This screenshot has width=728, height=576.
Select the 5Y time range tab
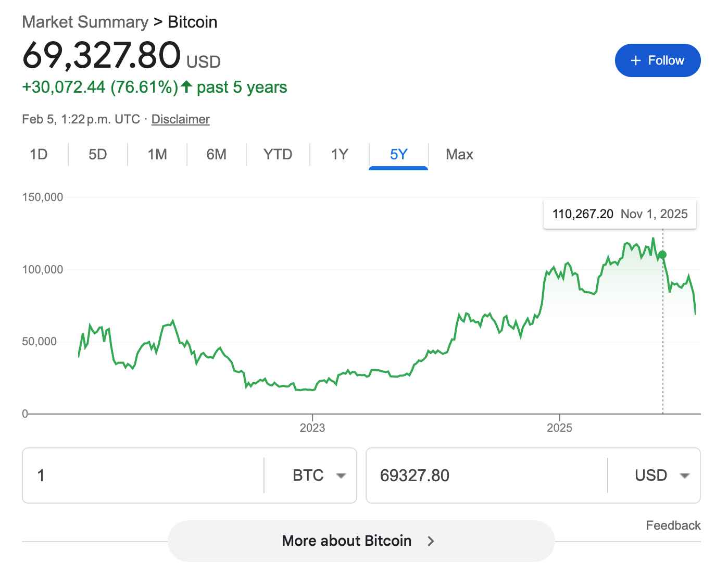pos(398,155)
